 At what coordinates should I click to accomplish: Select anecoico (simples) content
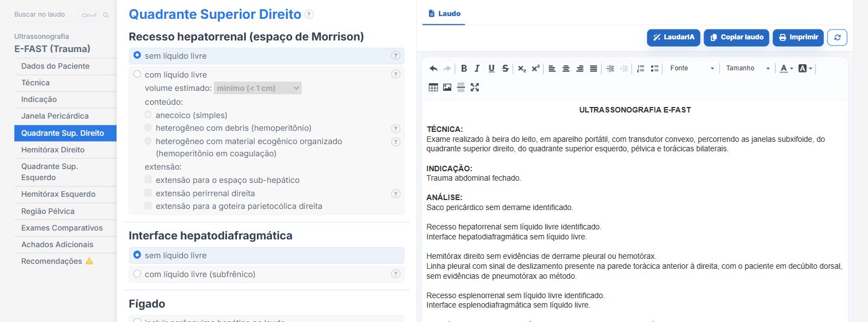(148, 115)
